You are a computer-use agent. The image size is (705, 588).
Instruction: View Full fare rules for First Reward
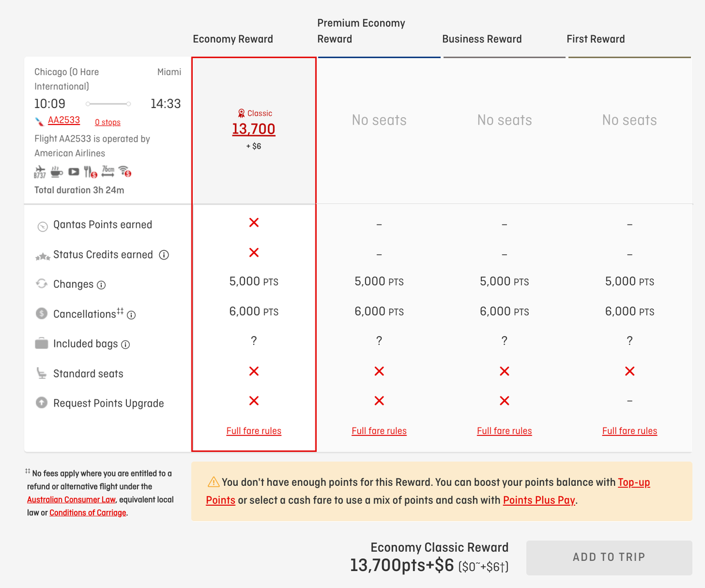pos(629,431)
